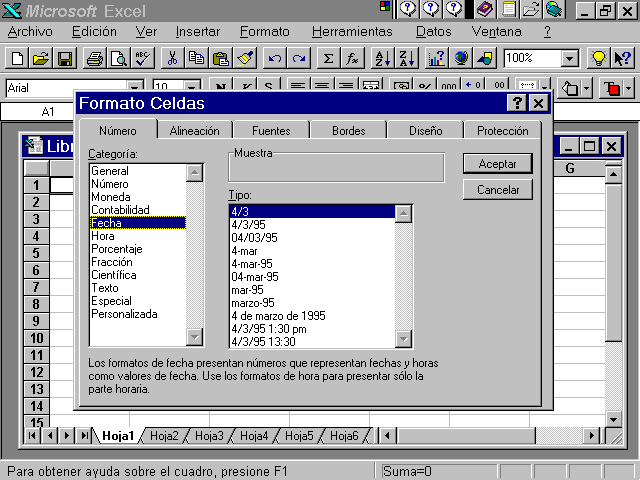
Task: Insert AutoSum with the sigma icon
Action: (x=328, y=58)
